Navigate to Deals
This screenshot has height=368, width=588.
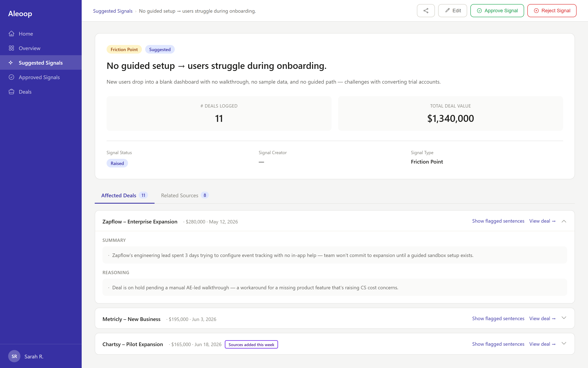pyautogui.click(x=41, y=92)
